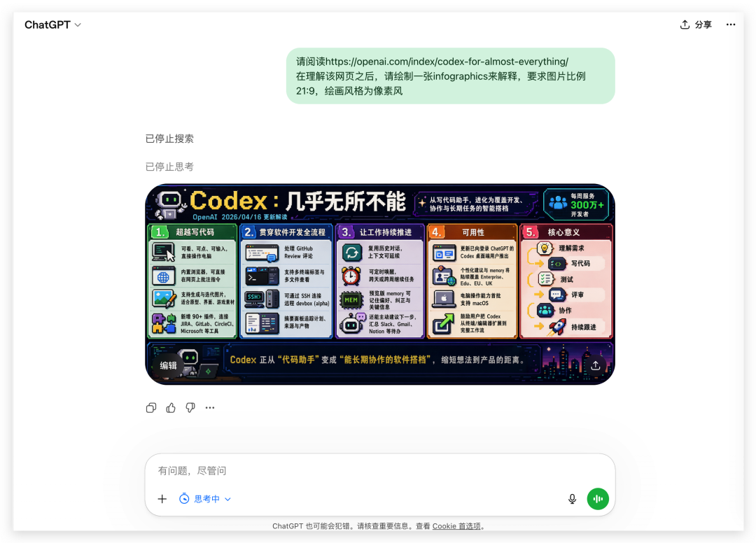
Task: Give the response a thumbs down
Action: pyautogui.click(x=190, y=408)
